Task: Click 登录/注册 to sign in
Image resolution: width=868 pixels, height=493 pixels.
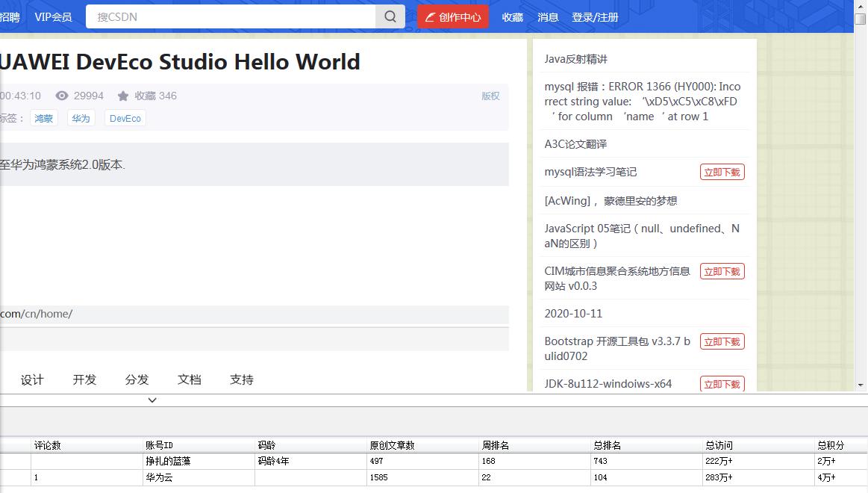Action: point(595,16)
